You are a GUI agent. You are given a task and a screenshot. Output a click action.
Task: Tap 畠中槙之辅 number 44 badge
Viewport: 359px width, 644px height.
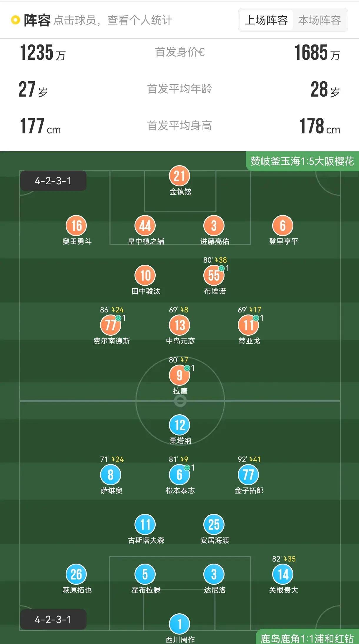(x=145, y=226)
